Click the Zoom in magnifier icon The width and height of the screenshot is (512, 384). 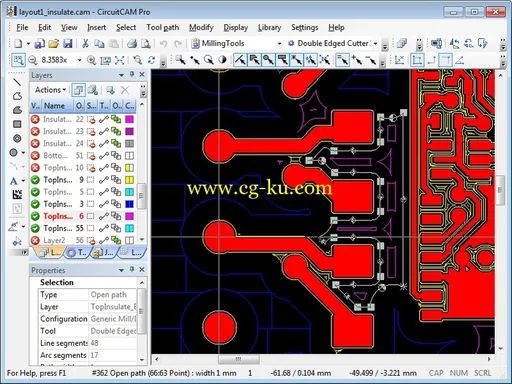coord(91,60)
